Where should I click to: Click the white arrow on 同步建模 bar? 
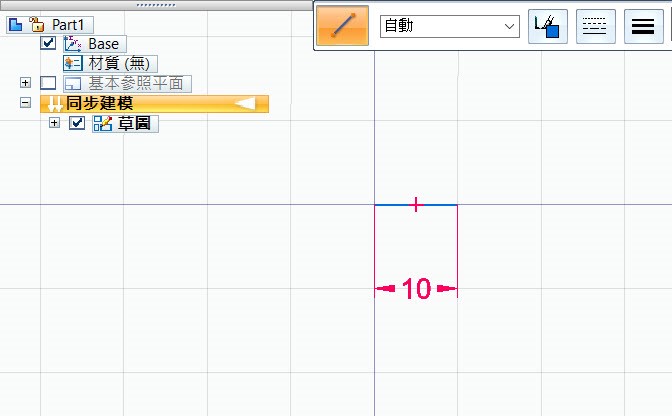[x=245, y=103]
